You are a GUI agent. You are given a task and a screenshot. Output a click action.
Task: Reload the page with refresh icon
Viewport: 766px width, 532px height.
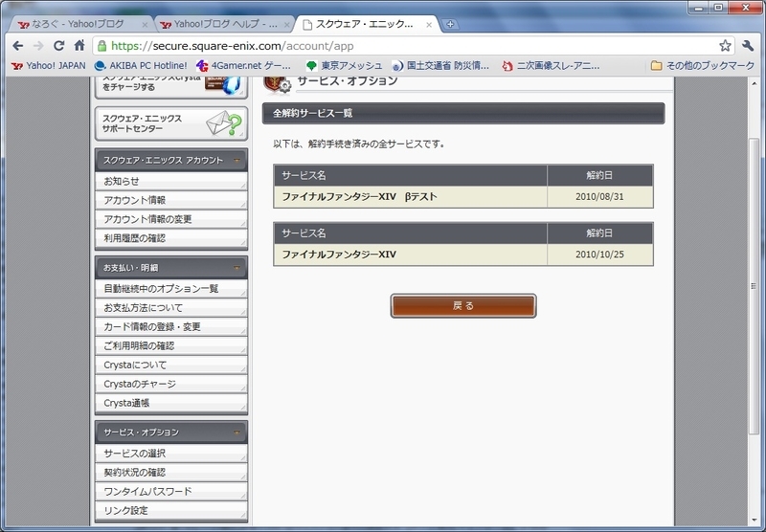point(59,46)
